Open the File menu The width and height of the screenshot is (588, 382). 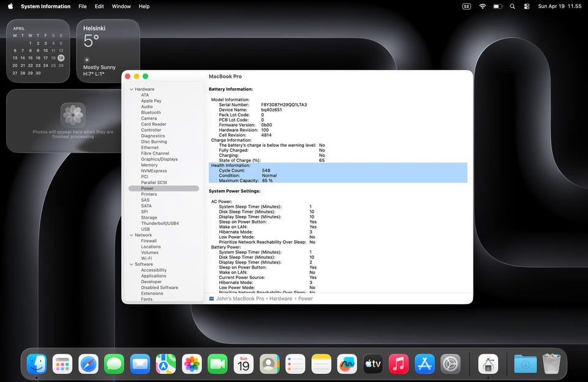(x=83, y=6)
